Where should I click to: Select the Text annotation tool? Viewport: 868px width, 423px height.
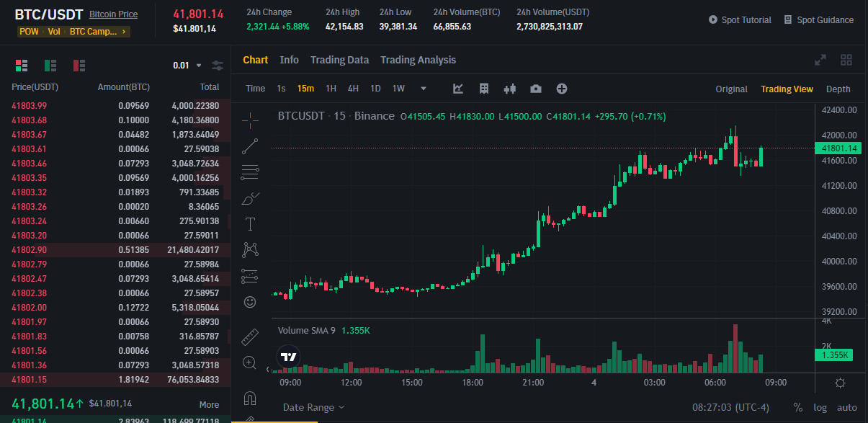click(250, 224)
